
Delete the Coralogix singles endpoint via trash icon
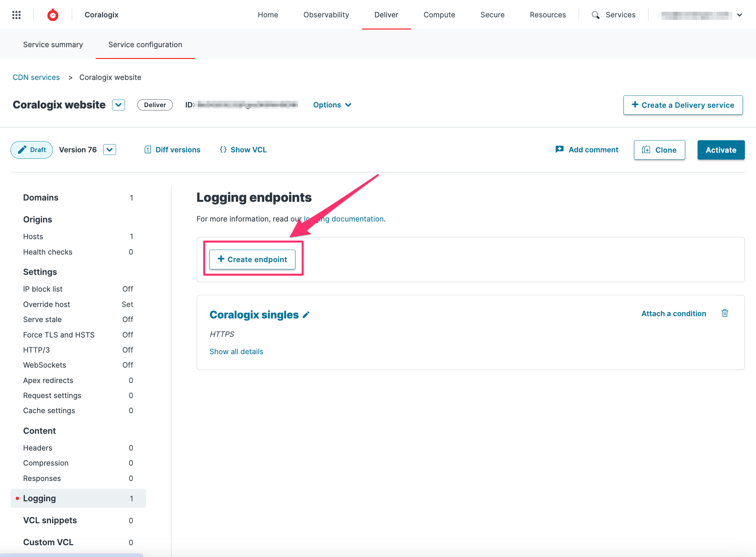pos(725,313)
